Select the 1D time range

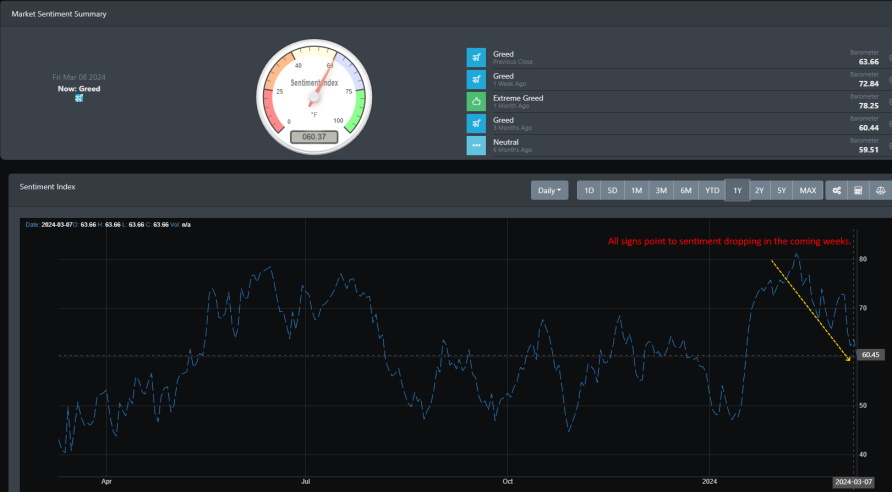pos(589,191)
